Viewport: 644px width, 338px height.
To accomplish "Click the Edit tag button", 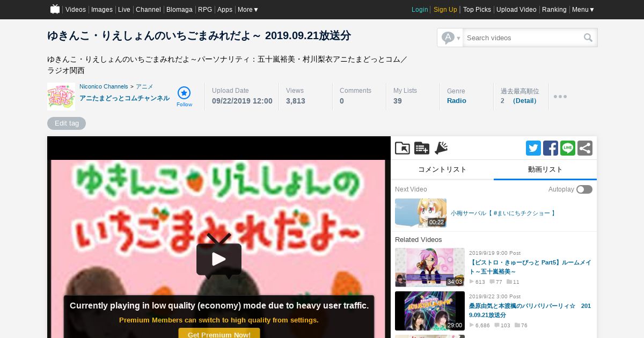I will tap(67, 123).
